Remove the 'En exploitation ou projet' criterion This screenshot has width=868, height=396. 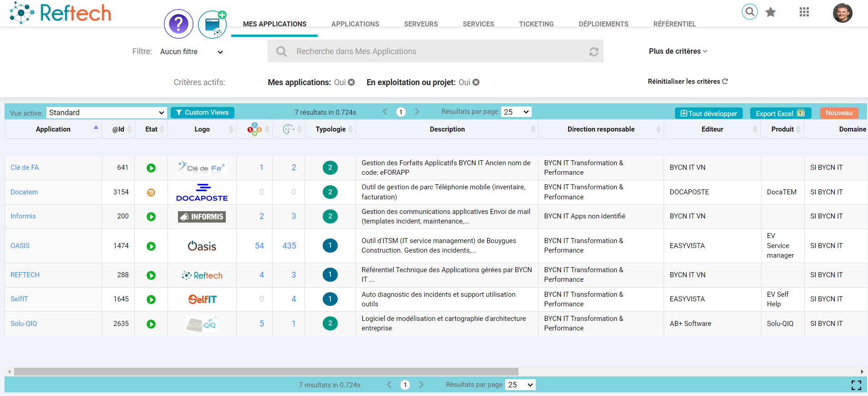tap(476, 82)
